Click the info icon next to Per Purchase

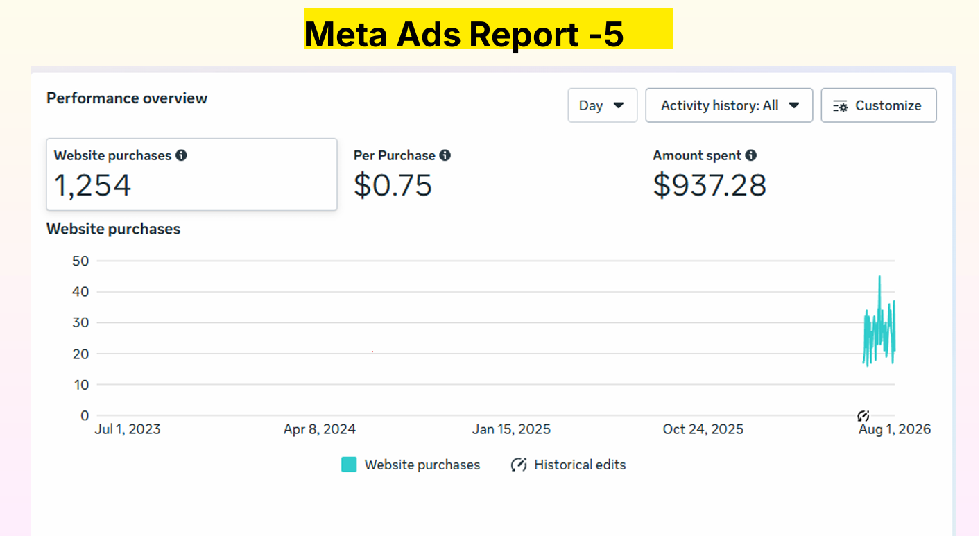click(x=445, y=155)
